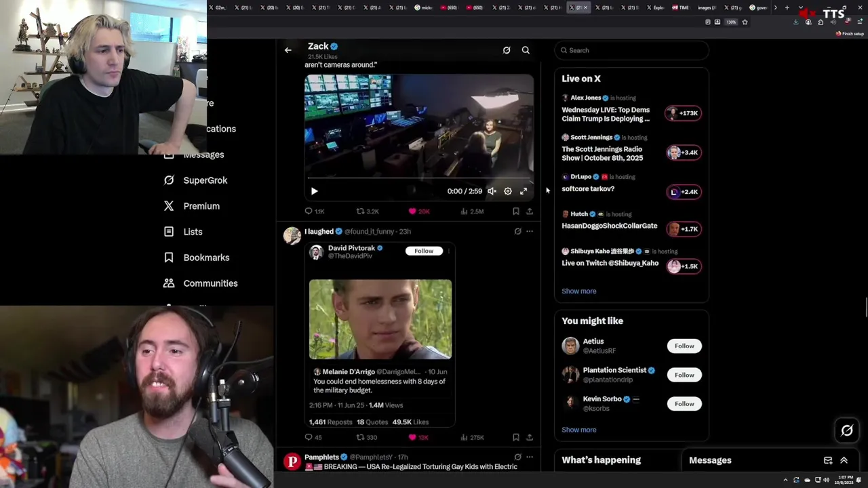Click Grok icon in Zack profile header

(507, 50)
